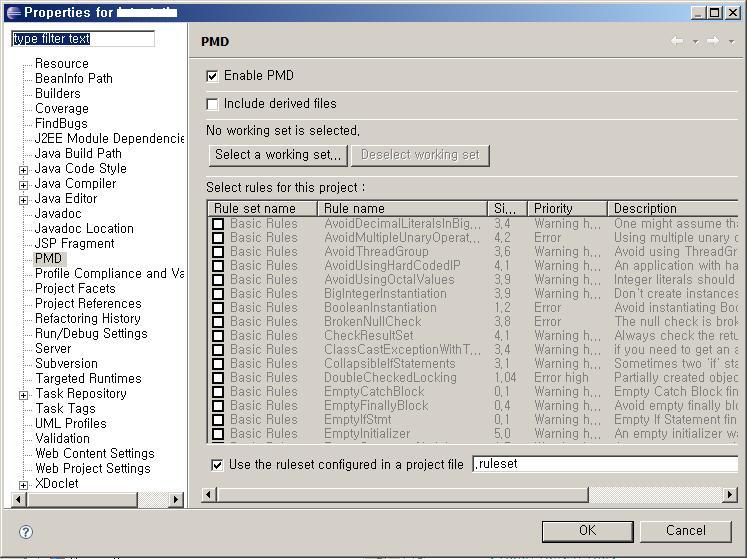Click the .ruleset file path field
This screenshot has width=747, height=559.
click(605, 464)
